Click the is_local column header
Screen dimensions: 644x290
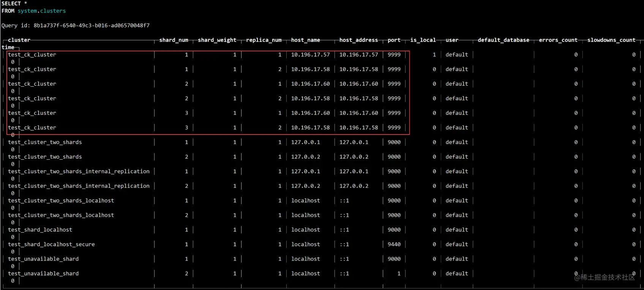tap(423, 40)
